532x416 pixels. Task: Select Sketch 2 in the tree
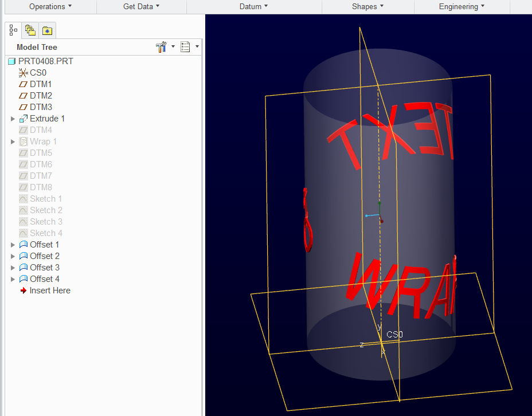(46, 210)
